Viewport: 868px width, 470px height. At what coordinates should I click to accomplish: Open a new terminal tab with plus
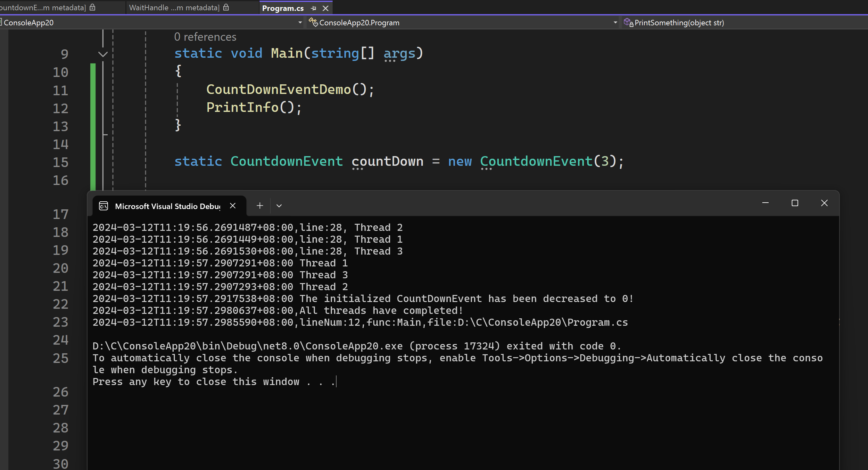[260, 206]
